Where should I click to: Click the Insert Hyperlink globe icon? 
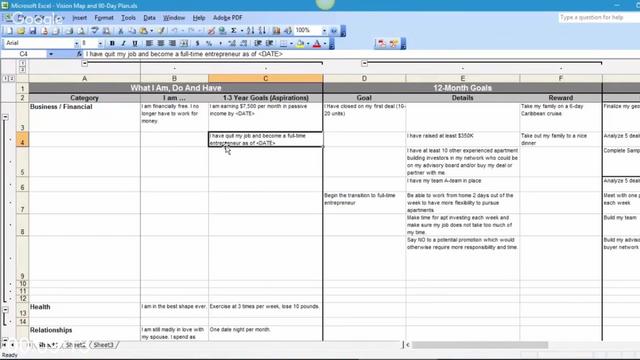222,31
